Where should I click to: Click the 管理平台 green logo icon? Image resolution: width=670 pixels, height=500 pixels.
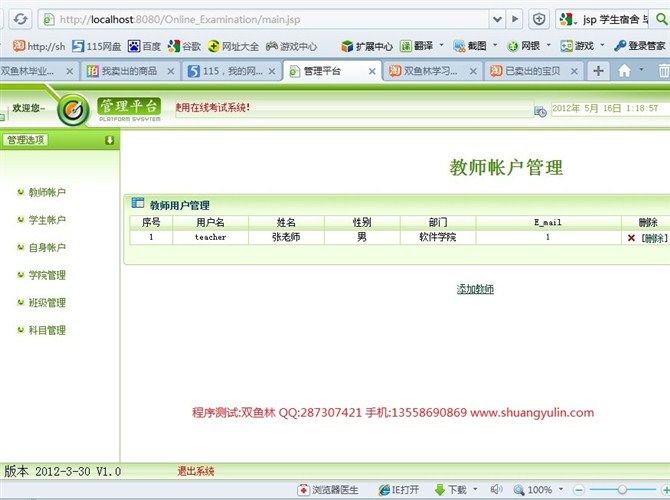tap(74, 109)
